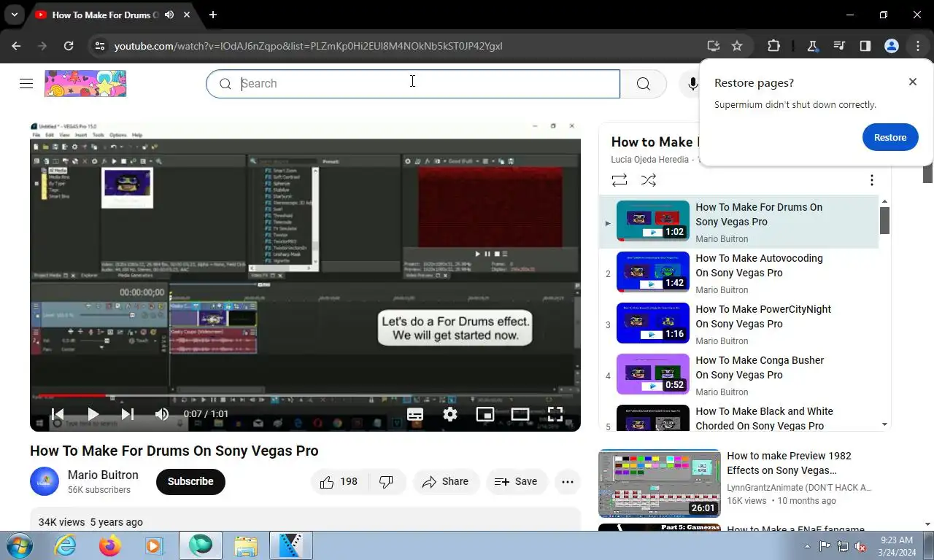Screen dimensions: 934x560
Task: Open the media controls icon in toolbar
Action: point(839,46)
